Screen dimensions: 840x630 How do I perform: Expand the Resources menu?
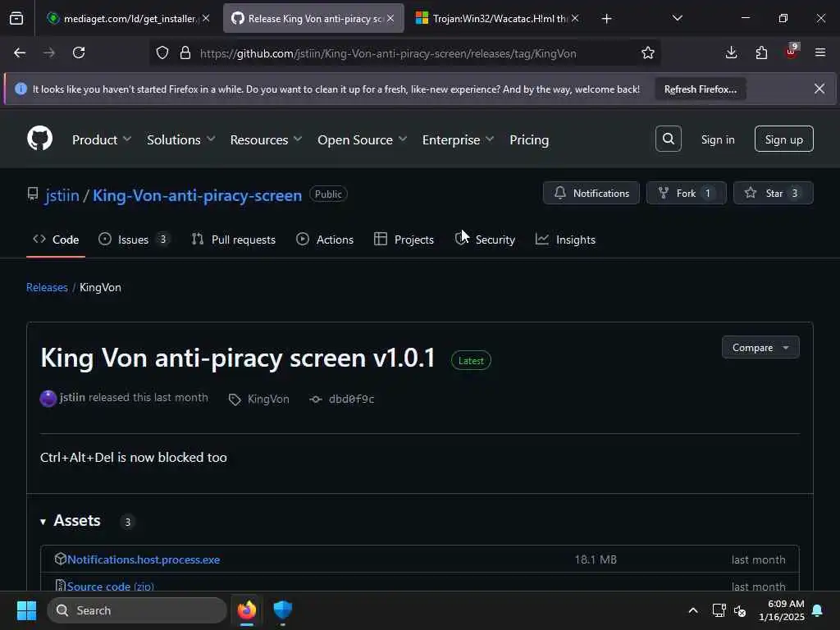(x=266, y=139)
